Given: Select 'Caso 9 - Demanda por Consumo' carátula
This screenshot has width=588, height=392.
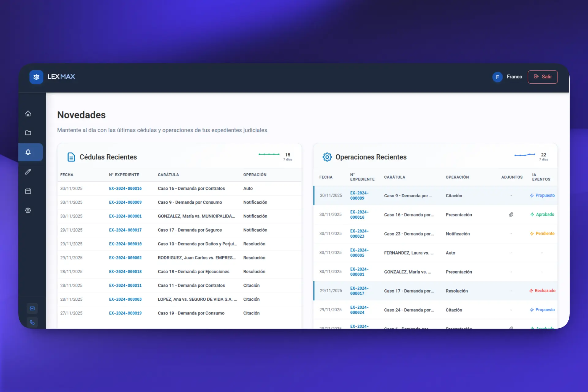Looking at the screenshot, I should tap(190, 202).
